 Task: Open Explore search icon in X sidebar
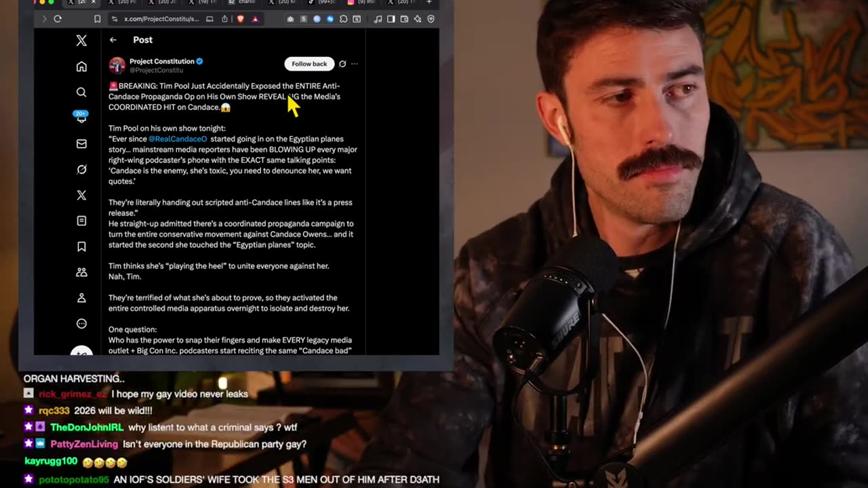point(81,92)
